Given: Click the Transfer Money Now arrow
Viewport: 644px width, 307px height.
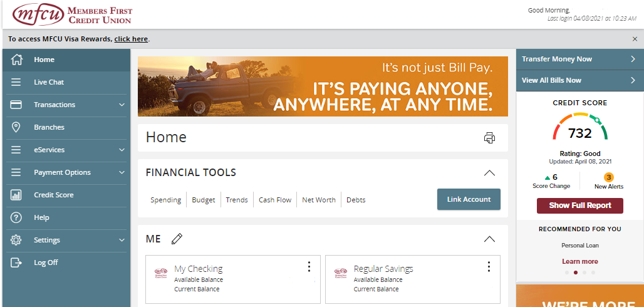Looking at the screenshot, I should click(x=633, y=59).
